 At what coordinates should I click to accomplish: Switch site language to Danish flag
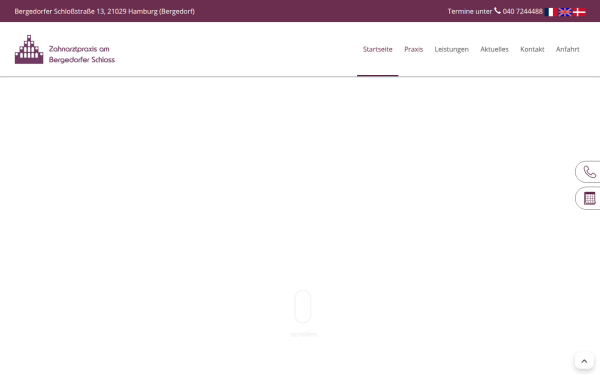[x=579, y=12]
